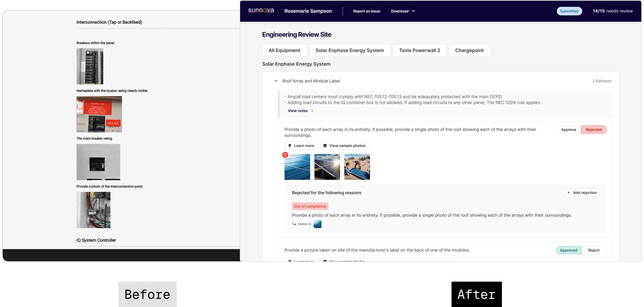
Task: Open the flagged close-up solar panel photo
Action: pos(297,167)
